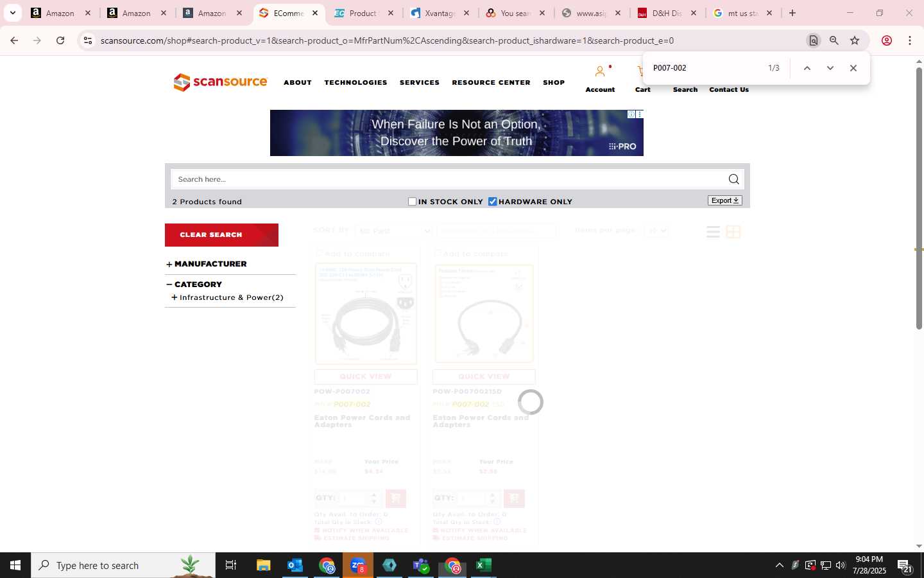Open File Explorer from the taskbar
This screenshot has height=578, width=924.
[264, 565]
